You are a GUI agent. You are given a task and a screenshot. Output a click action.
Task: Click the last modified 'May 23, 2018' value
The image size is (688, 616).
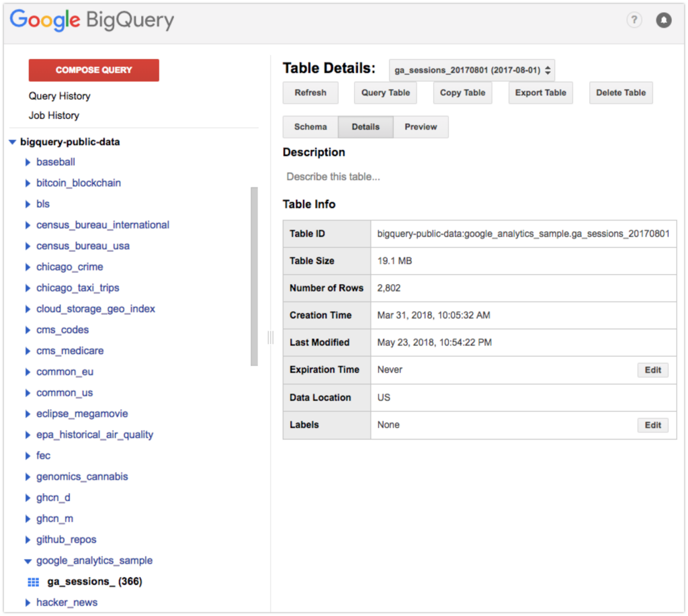point(435,343)
